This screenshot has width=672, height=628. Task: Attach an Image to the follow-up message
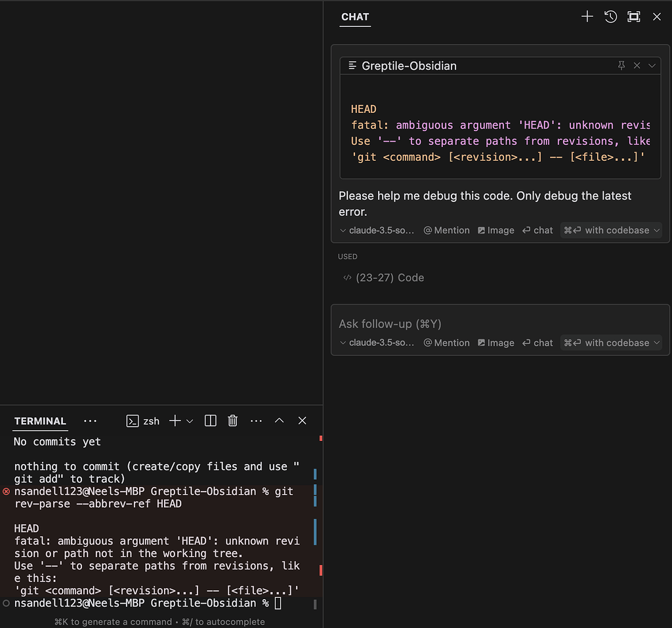[496, 343]
